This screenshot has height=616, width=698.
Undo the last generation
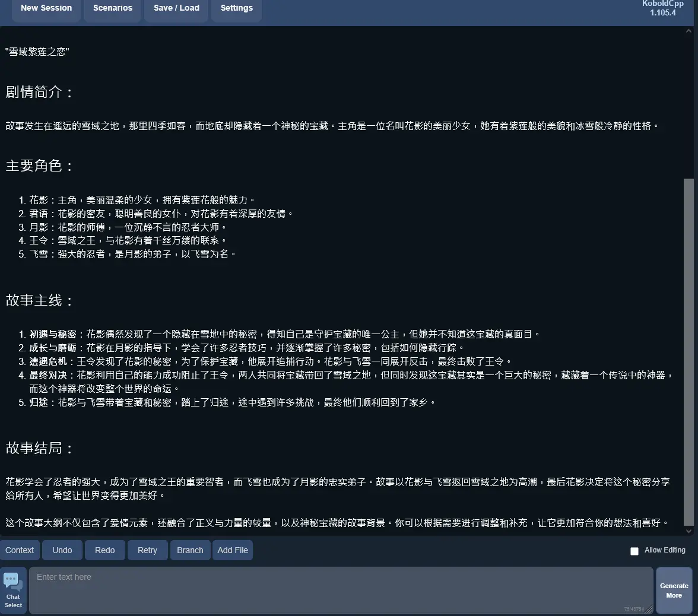pyautogui.click(x=62, y=550)
